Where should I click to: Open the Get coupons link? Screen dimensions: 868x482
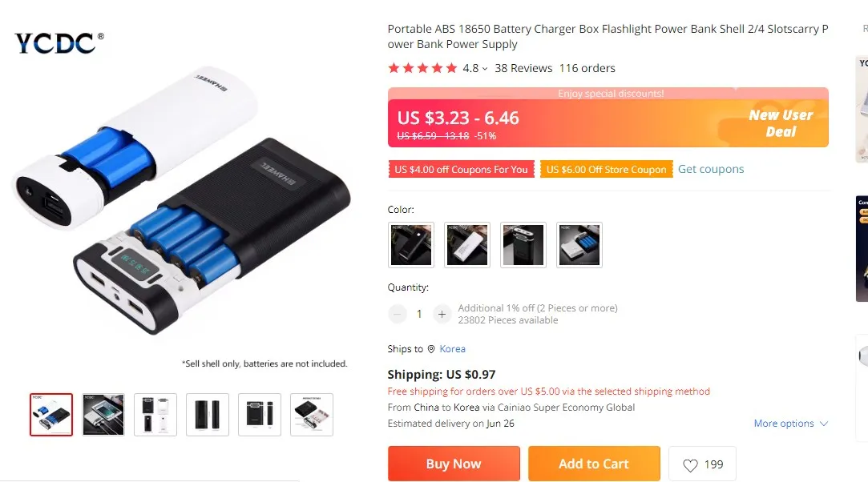(x=711, y=169)
